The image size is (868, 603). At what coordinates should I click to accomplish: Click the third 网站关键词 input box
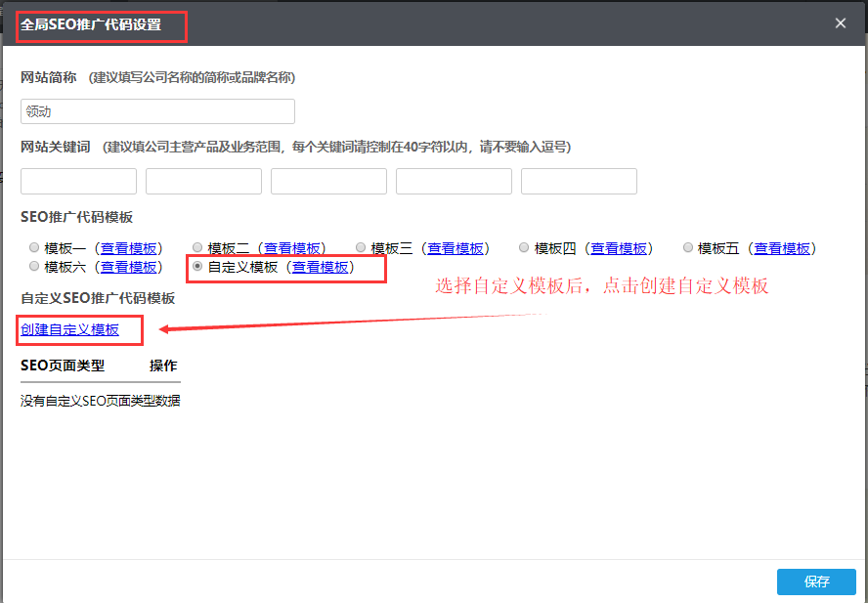click(328, 181)
